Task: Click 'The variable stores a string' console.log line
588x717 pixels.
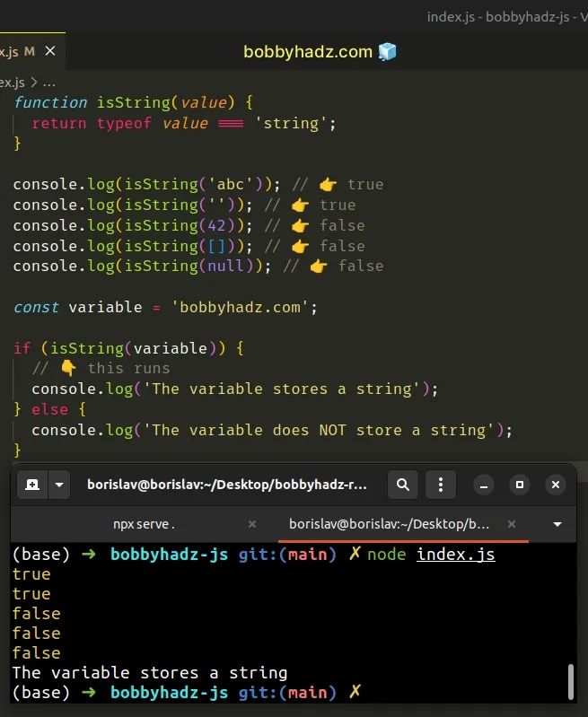Action: point(234,389)
